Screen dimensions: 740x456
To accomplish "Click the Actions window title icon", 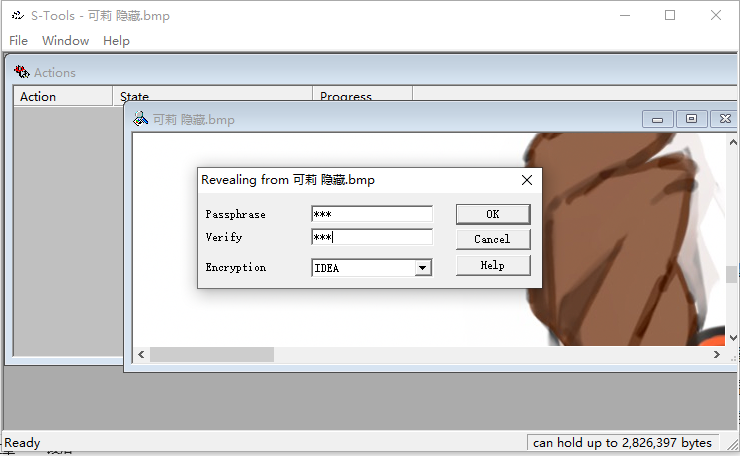I will tap(21, 72).
